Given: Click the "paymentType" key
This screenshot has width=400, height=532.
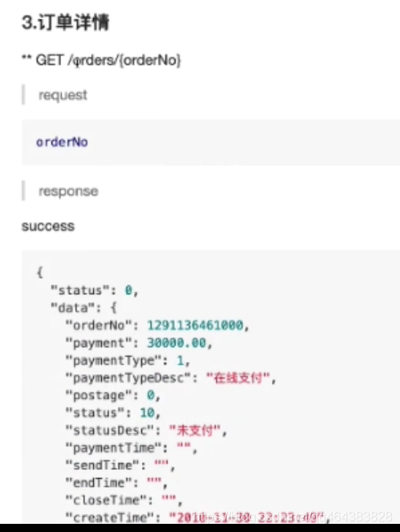Looking at the screenshot, I should coord(113,360).
